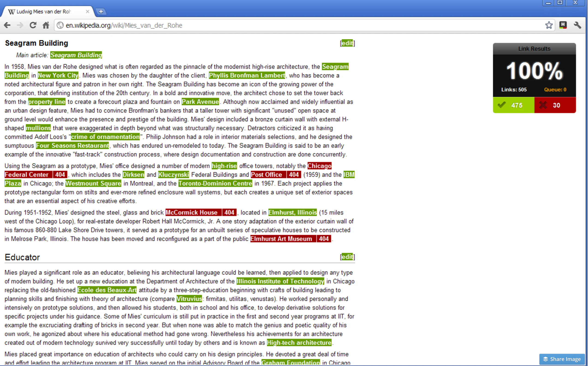Open the Seagram Building main article link
The width and height of the screenshot is (588, 366).
76,55
